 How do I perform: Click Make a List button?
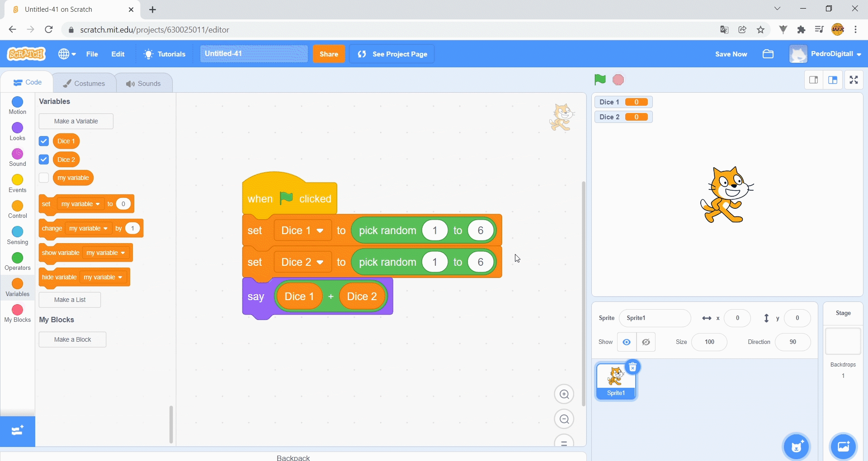pos(70,300)
